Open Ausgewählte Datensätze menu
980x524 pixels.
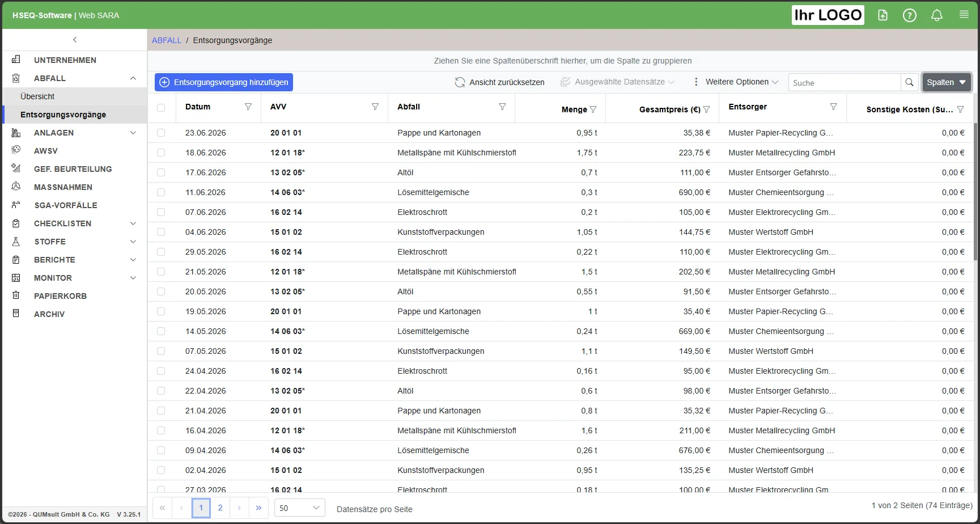point(617,82)
